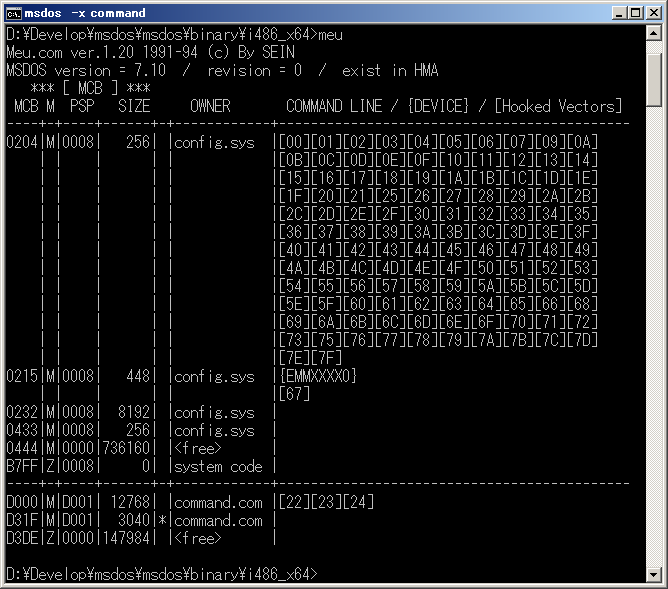The image size is (668, 589).
Task: Click the MCB address '0232'
Action: [22, 413]
